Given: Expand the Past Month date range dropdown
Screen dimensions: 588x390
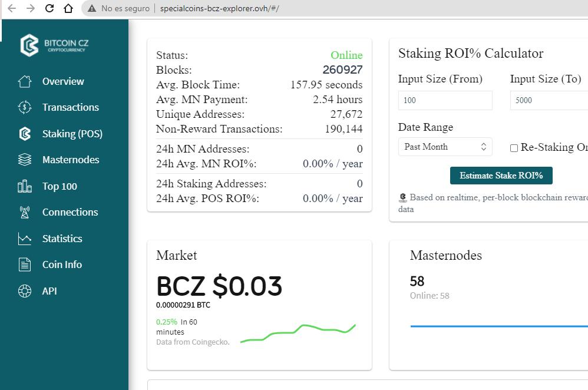Looking at the screenshot, I should pyautogui.click(x=445, y=147).
